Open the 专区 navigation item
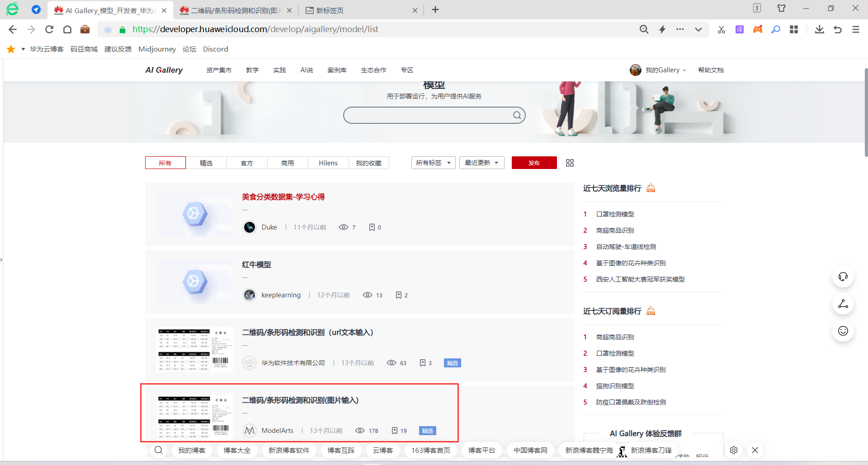This screenshot has width=868, height=465. coord(407,70)
